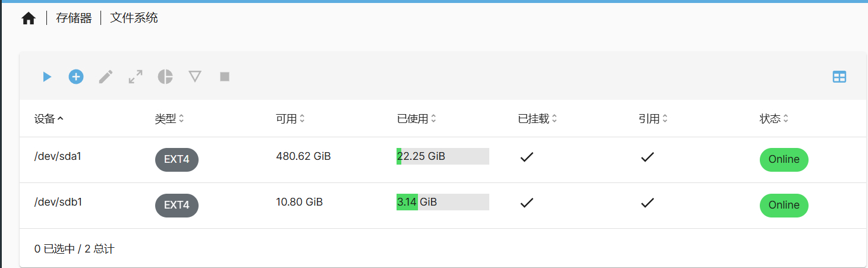Select the /dev/sda1 row
Viewport: 868px width, 268px height.
pos(443,160)
